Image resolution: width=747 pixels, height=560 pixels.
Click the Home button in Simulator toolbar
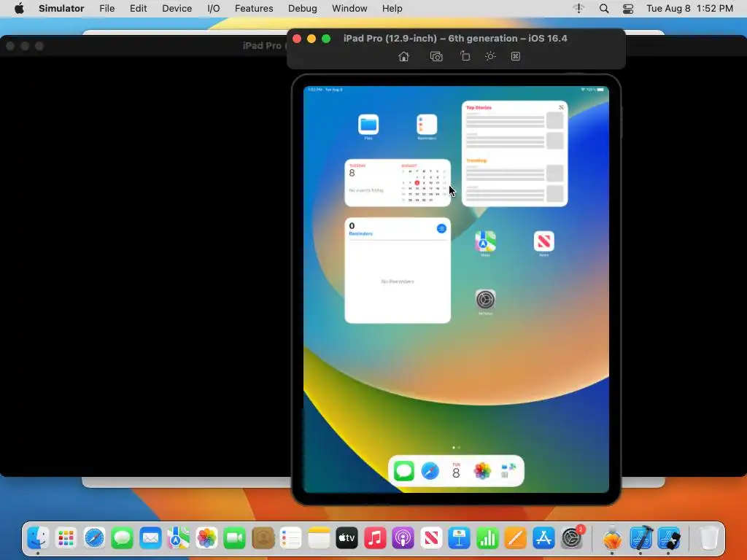tap(403, 57)
